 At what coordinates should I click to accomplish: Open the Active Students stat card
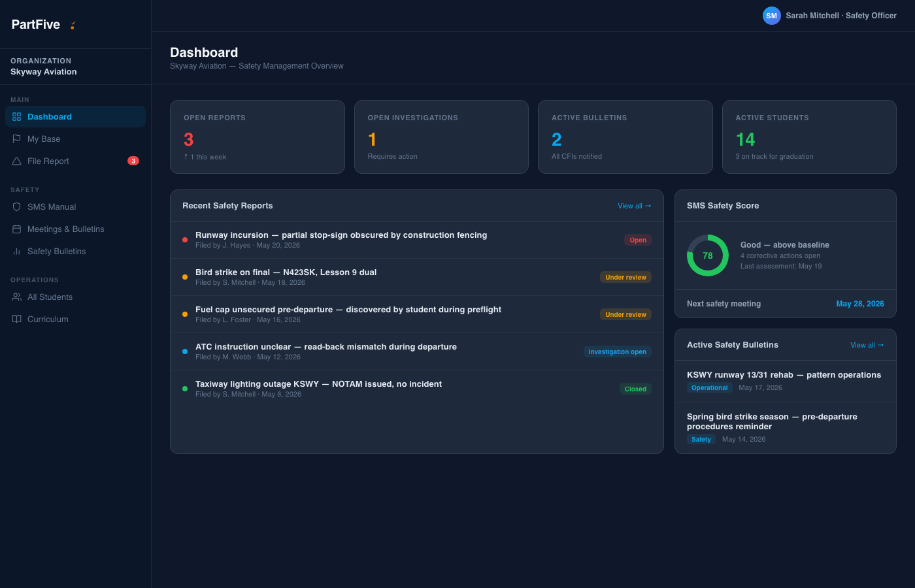coord(809,137)
